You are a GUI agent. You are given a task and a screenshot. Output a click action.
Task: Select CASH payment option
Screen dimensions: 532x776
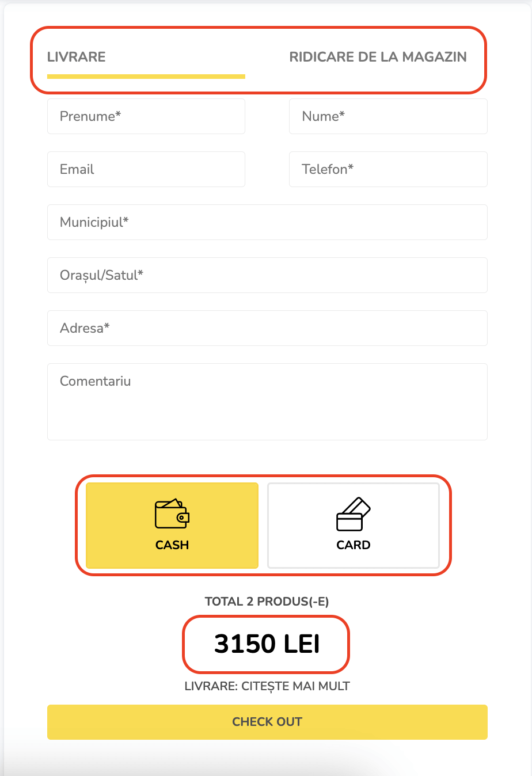[172, 526]
